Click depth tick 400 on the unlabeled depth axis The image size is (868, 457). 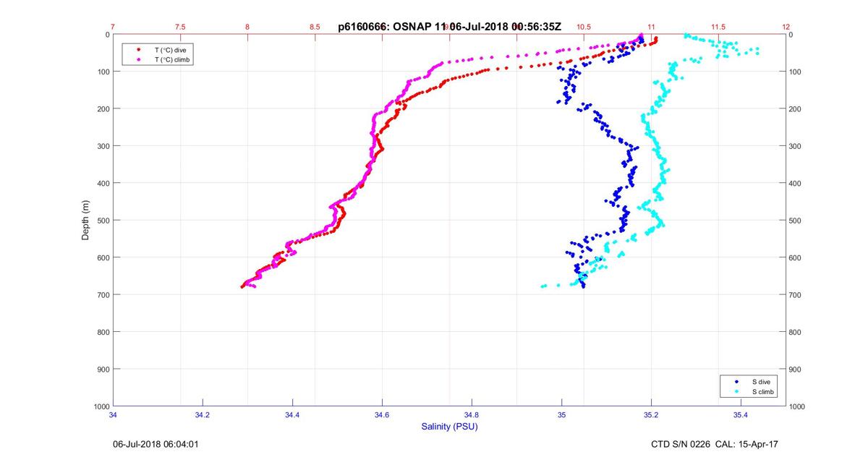[796, 183]
